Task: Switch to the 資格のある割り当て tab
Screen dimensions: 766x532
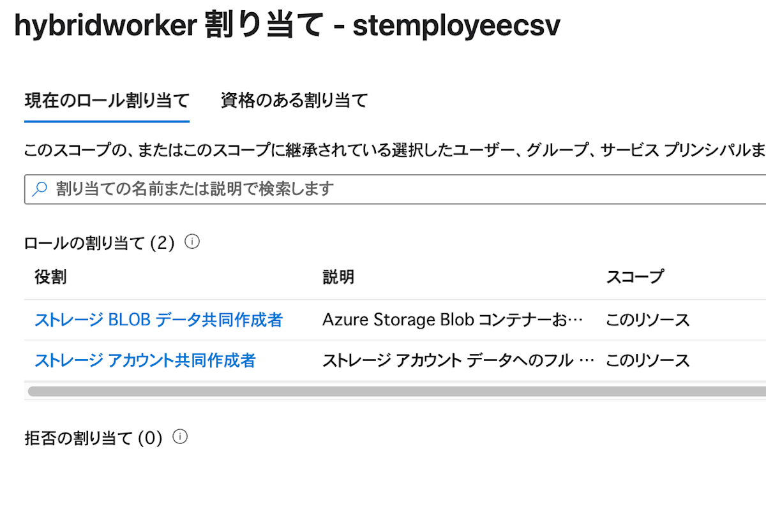Action: point(293,100)
